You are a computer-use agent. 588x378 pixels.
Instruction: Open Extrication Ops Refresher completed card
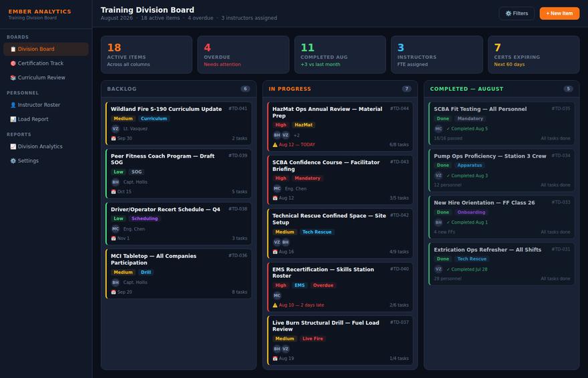[502, 264]
